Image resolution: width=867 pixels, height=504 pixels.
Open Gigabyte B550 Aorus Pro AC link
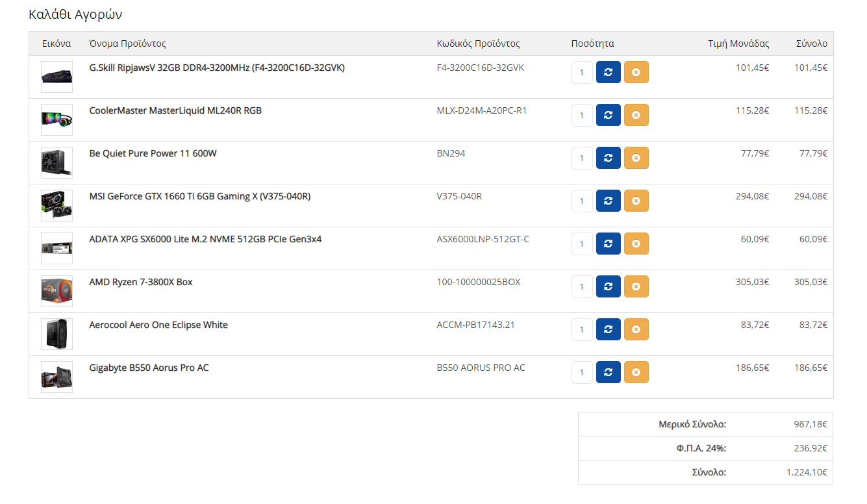tap(149, 368)
